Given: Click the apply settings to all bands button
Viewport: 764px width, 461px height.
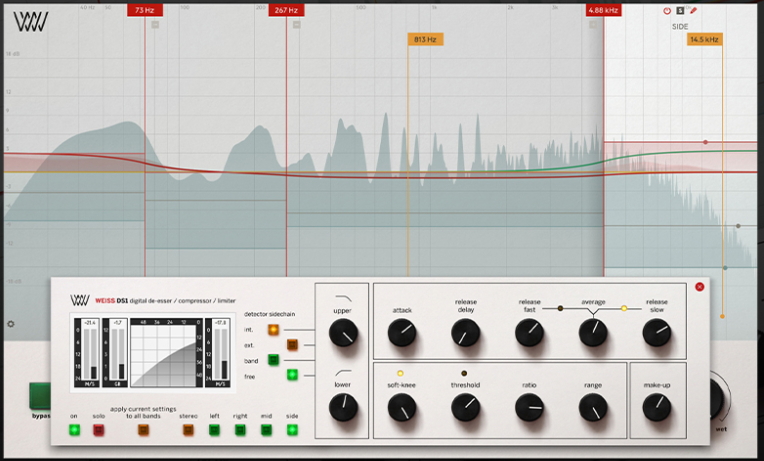Looking at the screenshot, I should pyautogui.click(x=144, y=430).
